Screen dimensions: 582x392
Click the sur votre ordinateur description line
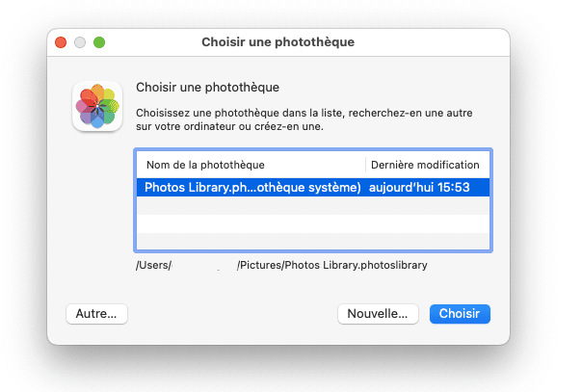[x=229, y=126]
